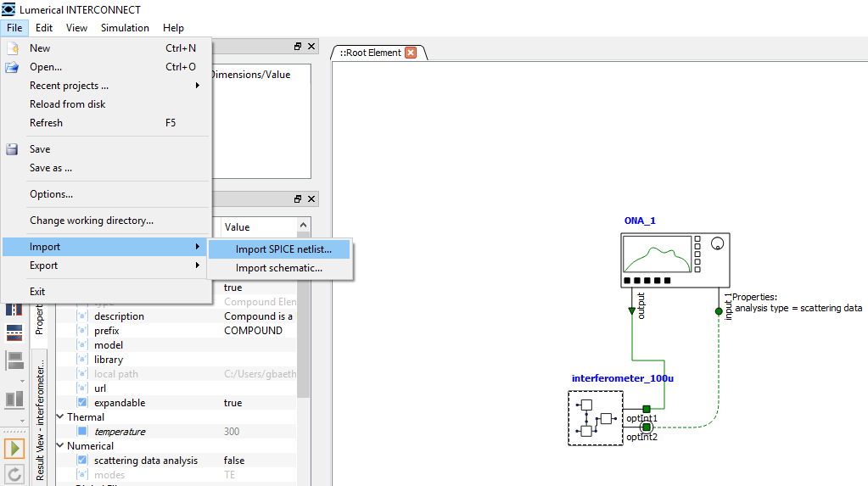Select Save as menu entry

[x=106, y=168]
